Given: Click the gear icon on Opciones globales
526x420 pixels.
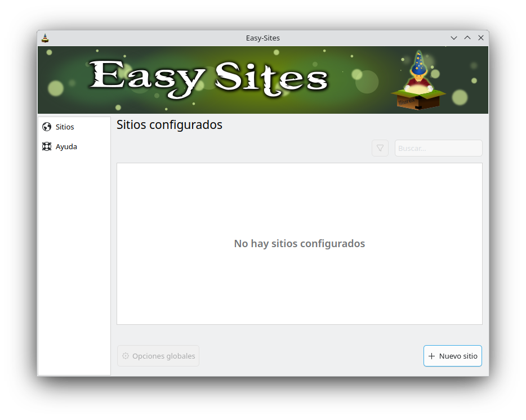Looking at the screenshot, I should coord(125,355).
